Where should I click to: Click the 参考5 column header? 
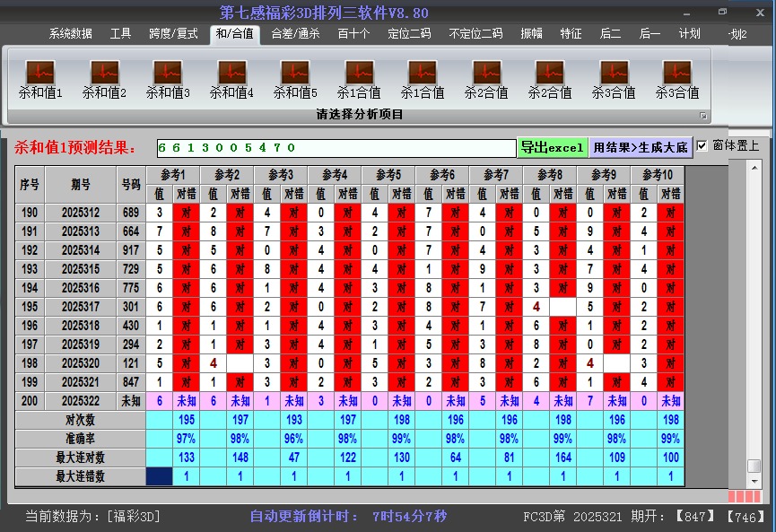(x=388, y=174)
